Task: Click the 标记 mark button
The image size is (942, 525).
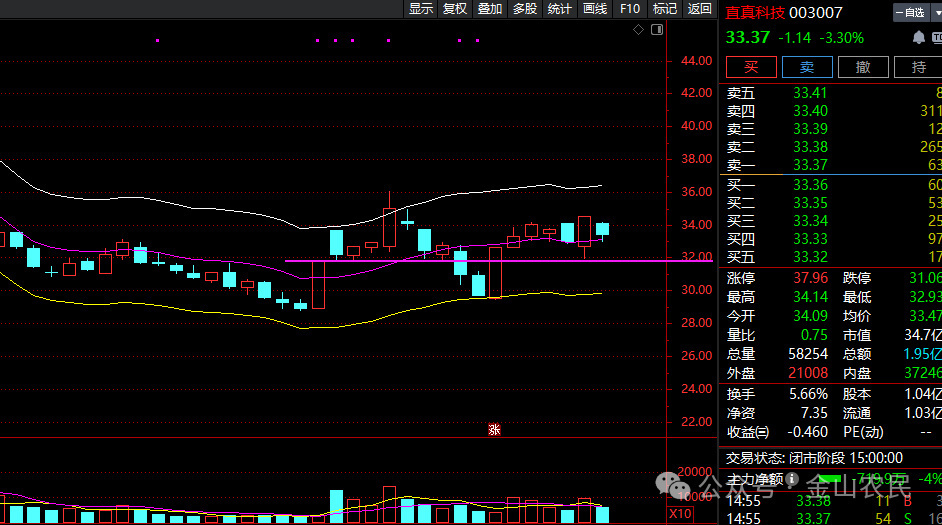Action: [x=665, y=9]
